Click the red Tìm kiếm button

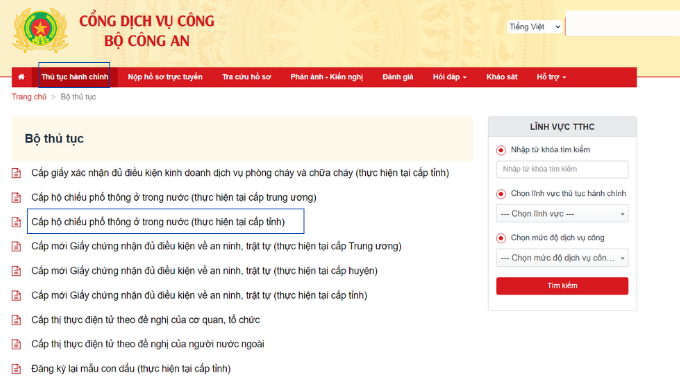pos(562,286)
